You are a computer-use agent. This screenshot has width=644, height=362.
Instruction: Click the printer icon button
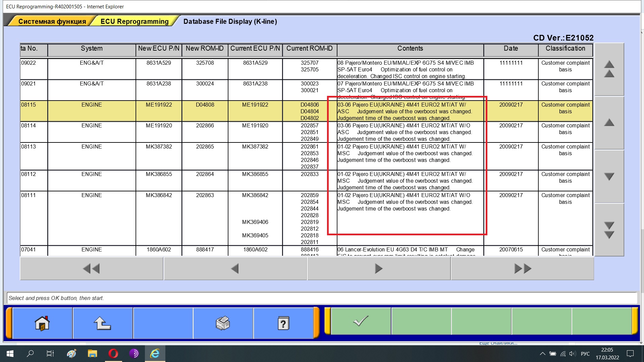223,323
